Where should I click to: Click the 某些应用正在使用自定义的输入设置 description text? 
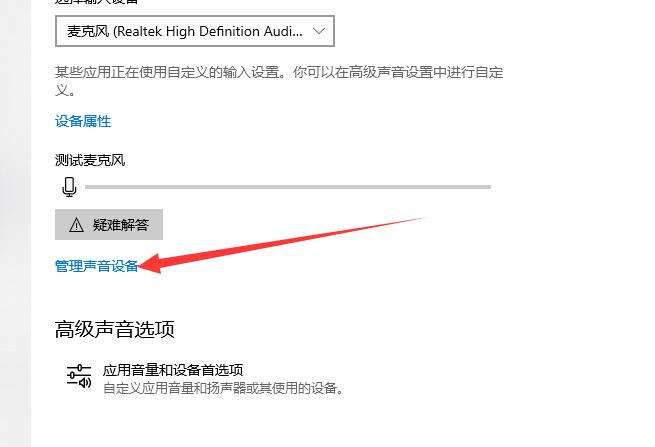pyautogui.click(x=170, y=72)
